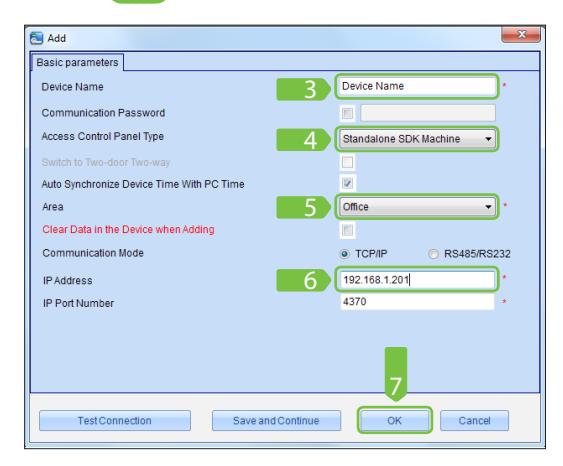Open the Basic parameters tab
The height and width of the screenshot is (466, 563).
(x=77, y=62)
